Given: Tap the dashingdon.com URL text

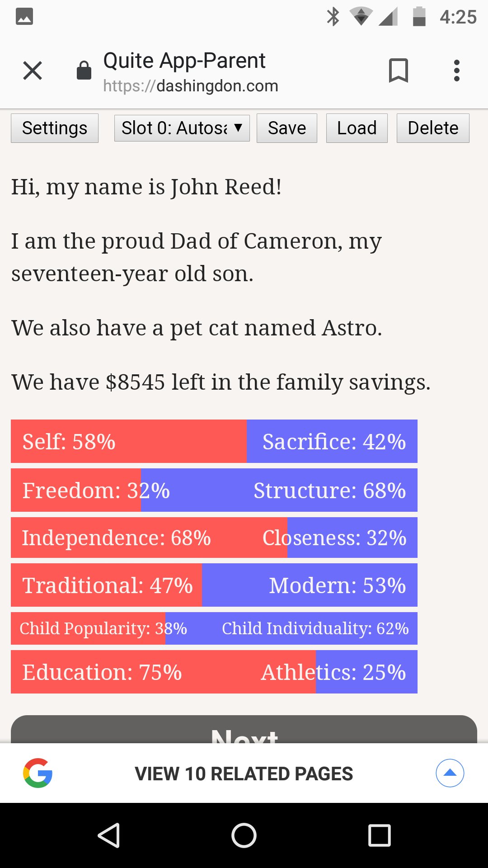Looking at the screenshot, I should 191,86.
